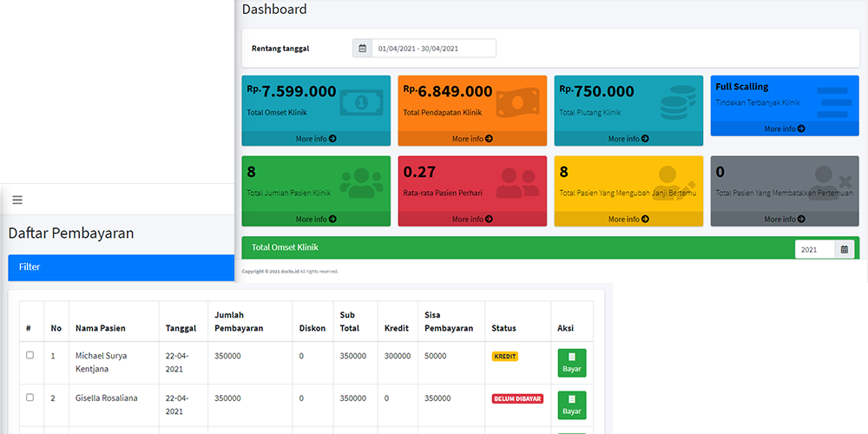Open the 2021 year picker field
This screenshot has height=434, width=868.
tap(815, 249)
